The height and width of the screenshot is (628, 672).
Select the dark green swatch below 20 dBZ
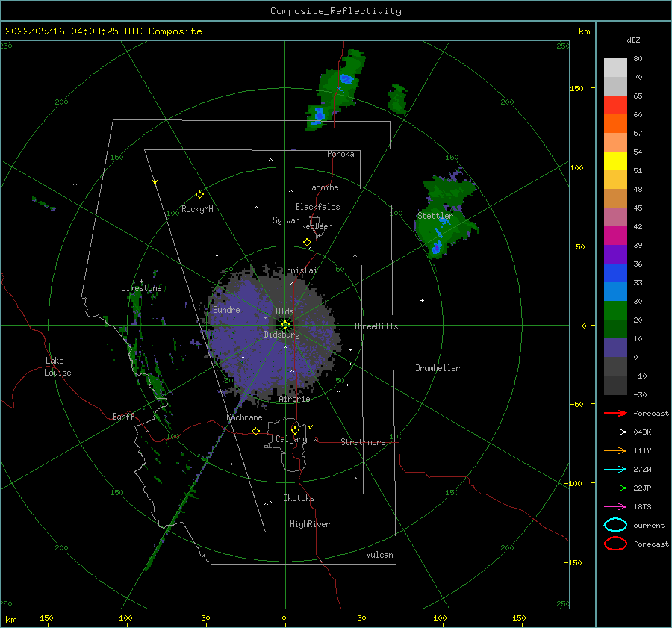(x=615, y=329)
